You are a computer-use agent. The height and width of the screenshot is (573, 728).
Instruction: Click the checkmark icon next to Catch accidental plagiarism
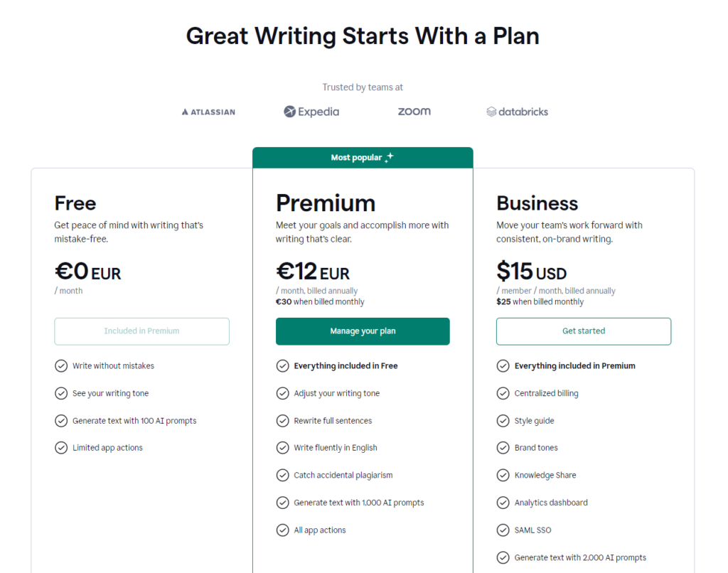[283, 475]
